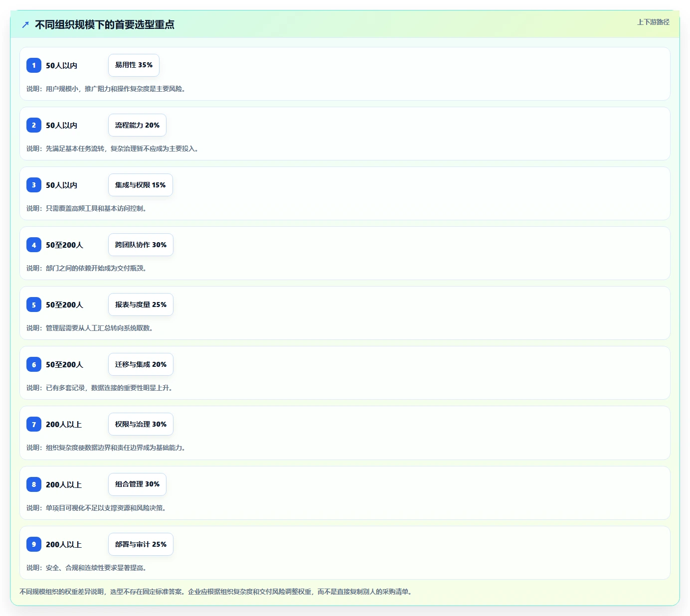Click note 用户规模小，推广阻力和操作复杂度是主要风险

tap(106, 89)
